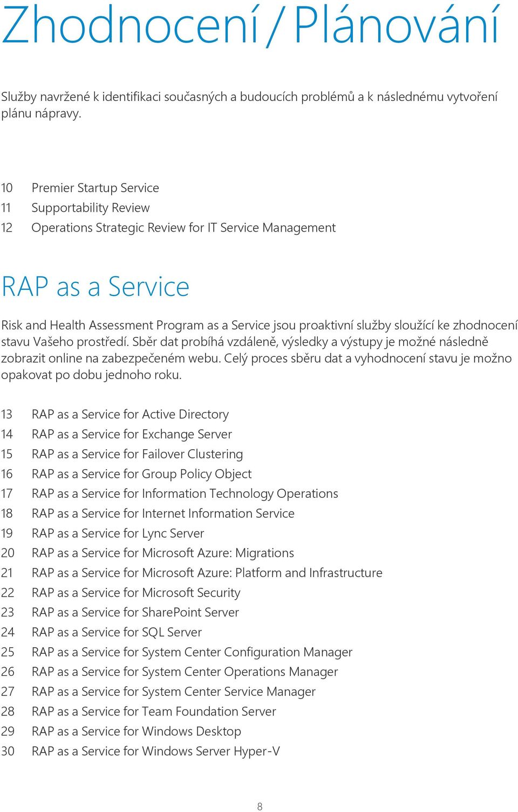Go to RAP as a Service for SQL Server
This screenshot has width=518, height=812.
(x=117, y=632)
